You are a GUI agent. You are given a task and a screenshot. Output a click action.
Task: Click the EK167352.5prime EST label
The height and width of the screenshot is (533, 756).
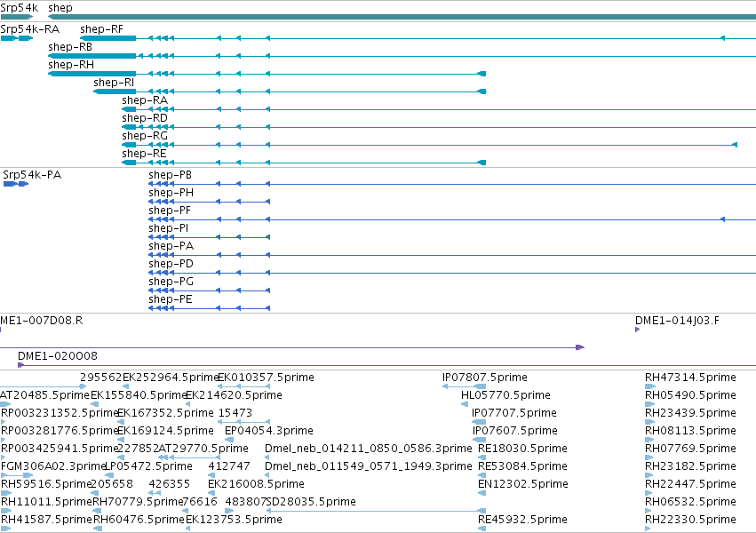(165, 413)
